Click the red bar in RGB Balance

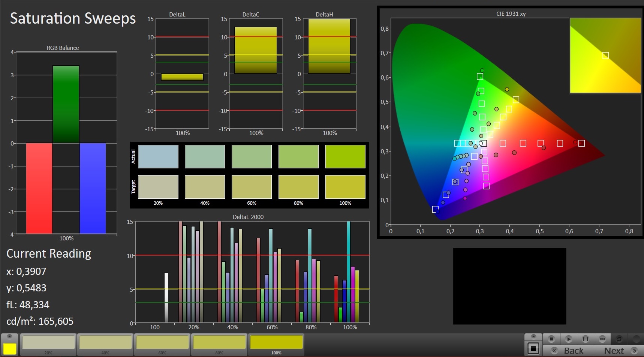point(39,188)
